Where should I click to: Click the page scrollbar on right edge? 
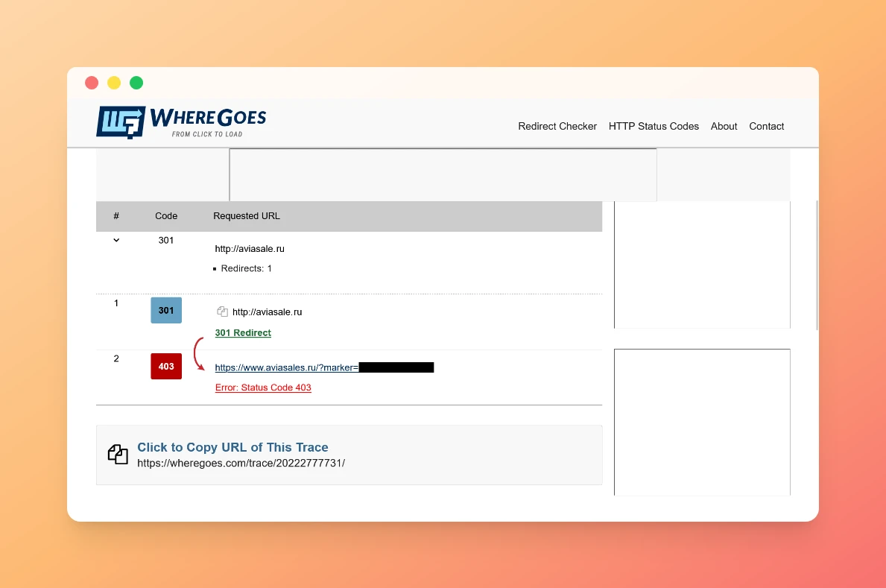pyautogui.click(x=817, y=265)
